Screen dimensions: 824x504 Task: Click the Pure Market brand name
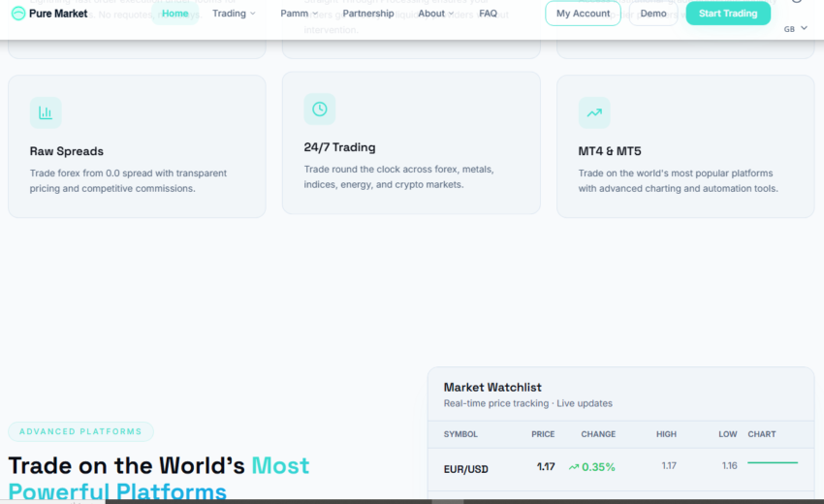point(58,14)
